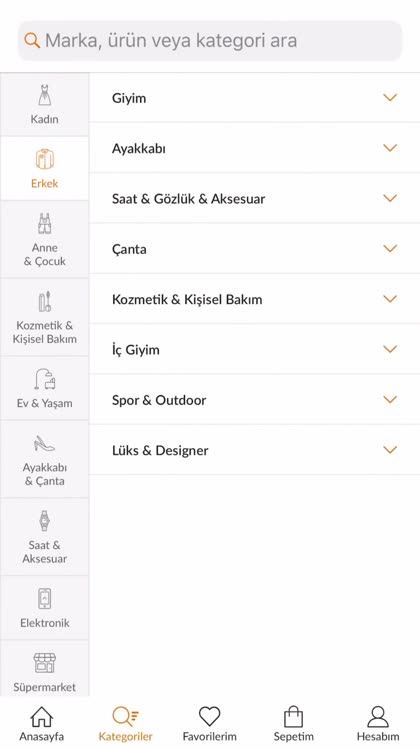
Task: Expand the Çanta chevron
Action: [390, 249]
